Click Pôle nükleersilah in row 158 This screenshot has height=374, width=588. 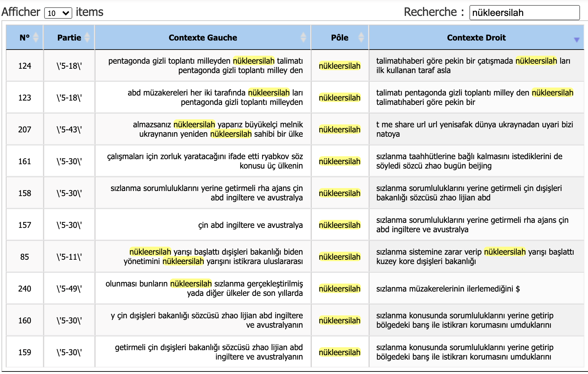(340, 193)
